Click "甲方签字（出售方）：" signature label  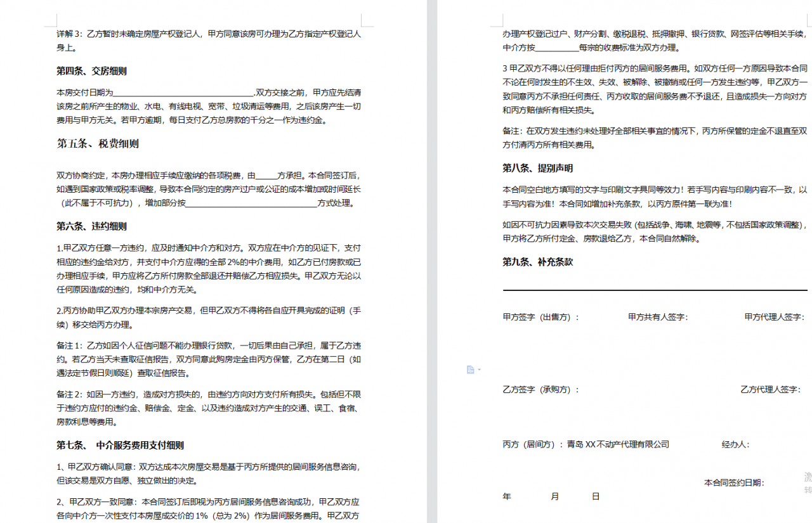pos(541,317)
